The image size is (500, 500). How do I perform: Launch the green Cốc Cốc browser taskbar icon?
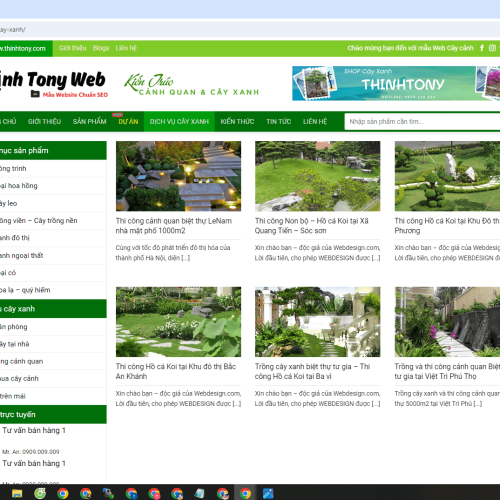40,493
